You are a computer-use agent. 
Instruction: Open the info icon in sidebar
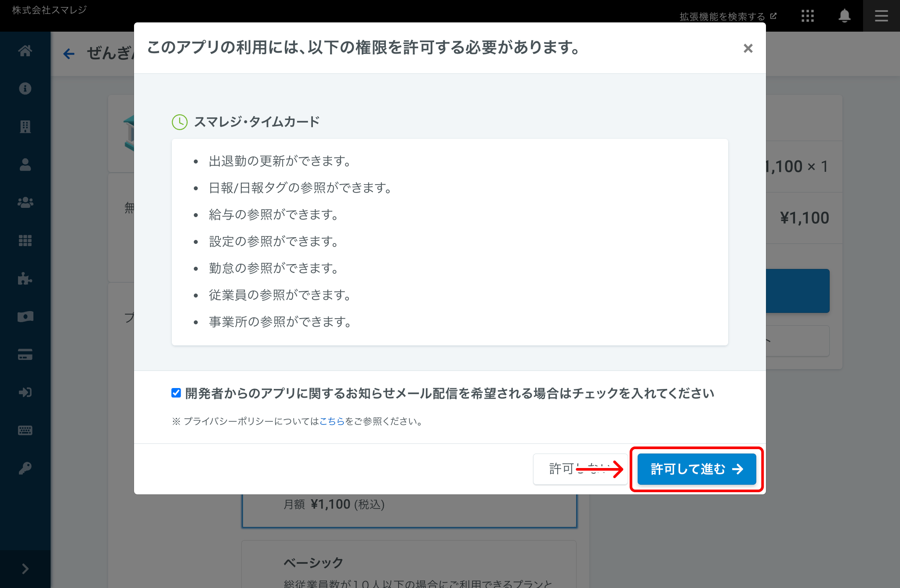[25, 88]
